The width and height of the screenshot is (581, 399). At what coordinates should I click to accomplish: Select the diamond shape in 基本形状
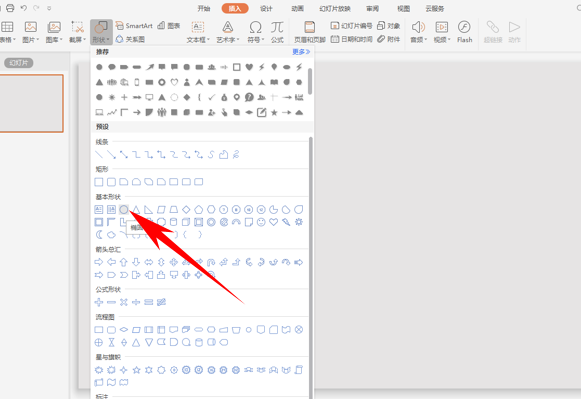click(x=186, y=210)
